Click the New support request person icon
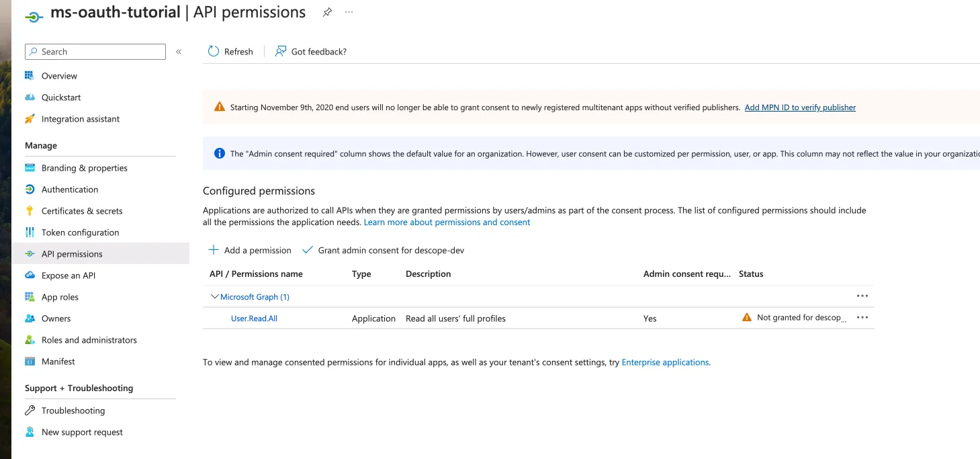 point(30,432)
